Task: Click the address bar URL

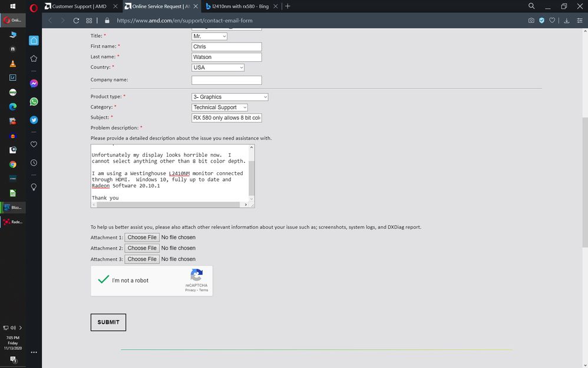Action: coord(184,21)
